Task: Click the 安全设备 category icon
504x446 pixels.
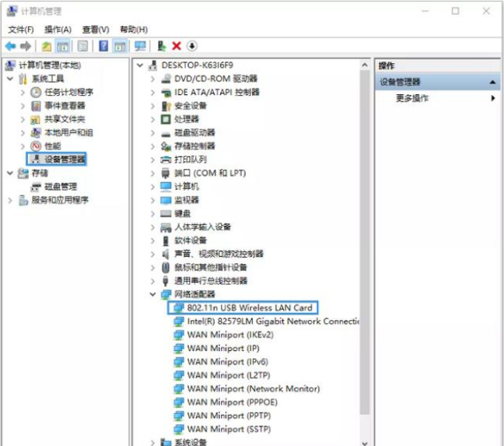Action: (x=166, y=106)
